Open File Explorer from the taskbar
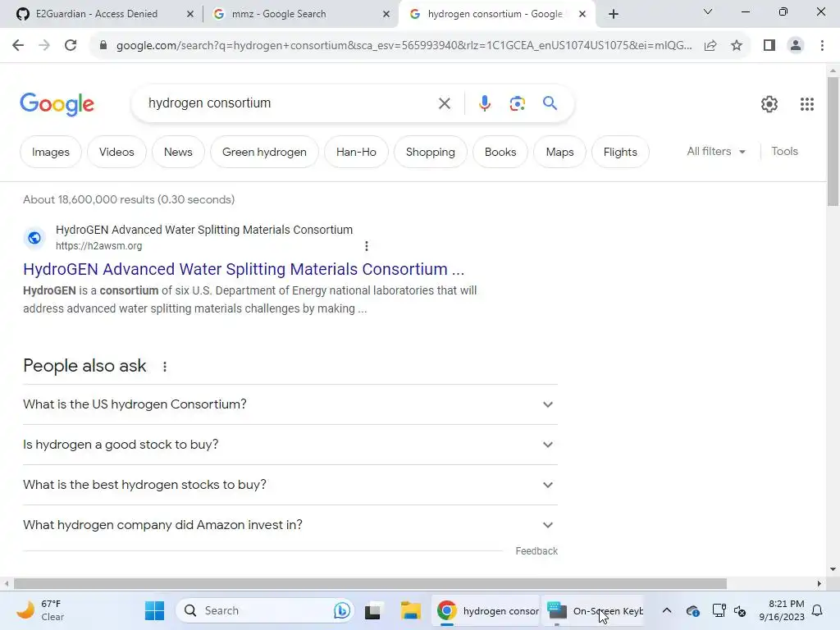Viewport: 840px width, 630px height. pos(410,610)
